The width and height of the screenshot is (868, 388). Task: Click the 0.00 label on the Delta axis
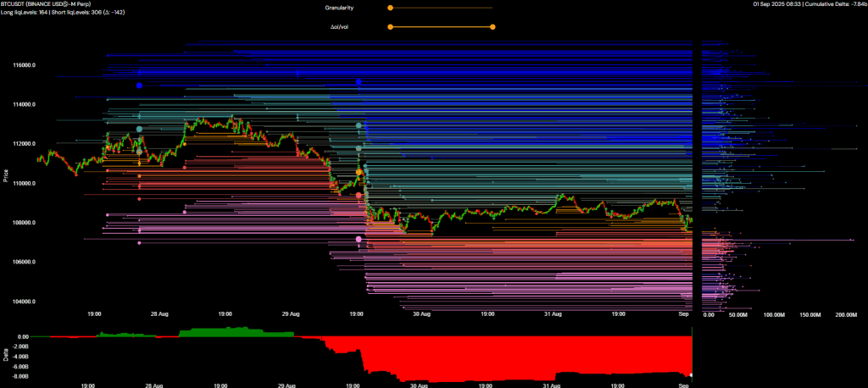(23, 336)
